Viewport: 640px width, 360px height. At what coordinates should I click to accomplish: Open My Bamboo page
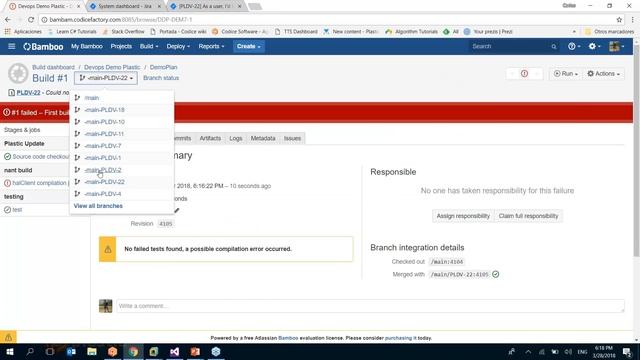click(87, 47)
